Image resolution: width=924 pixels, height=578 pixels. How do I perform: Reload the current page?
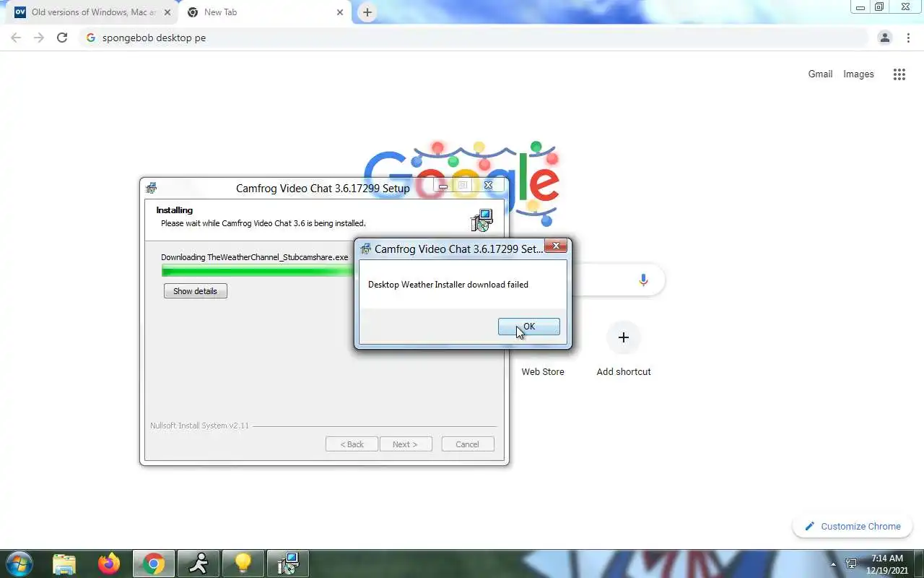click(x=62, y=38)
